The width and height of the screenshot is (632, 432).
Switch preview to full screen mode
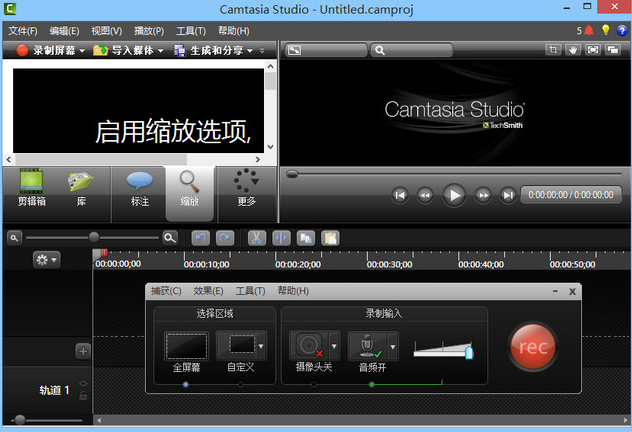592,50
